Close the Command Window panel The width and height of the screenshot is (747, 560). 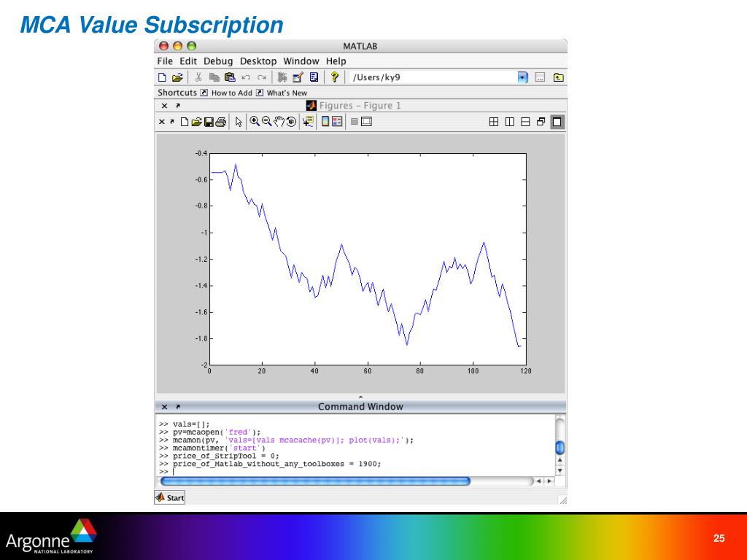(x=164, y=407)
